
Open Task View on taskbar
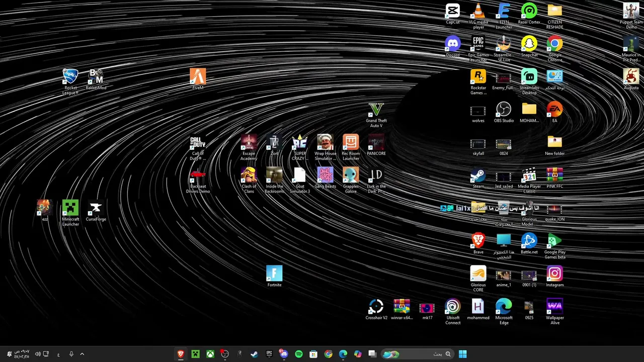click(x=372, y=354)
